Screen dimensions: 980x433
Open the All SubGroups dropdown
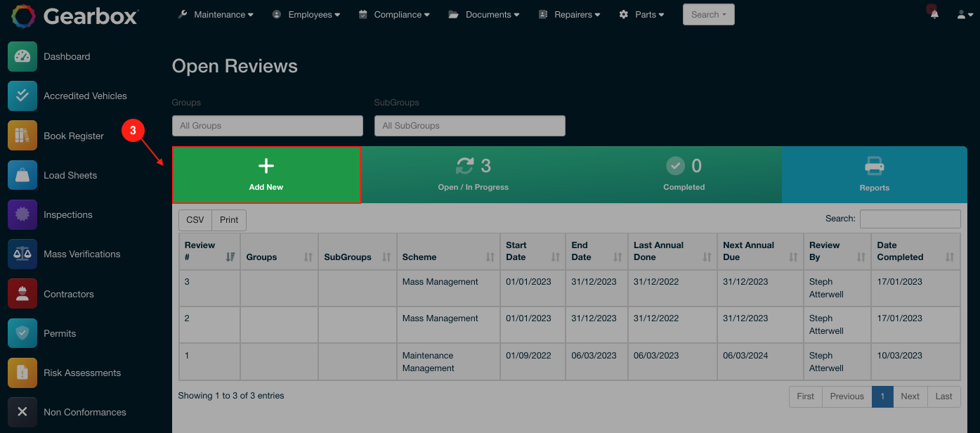(x=470, y=126)
